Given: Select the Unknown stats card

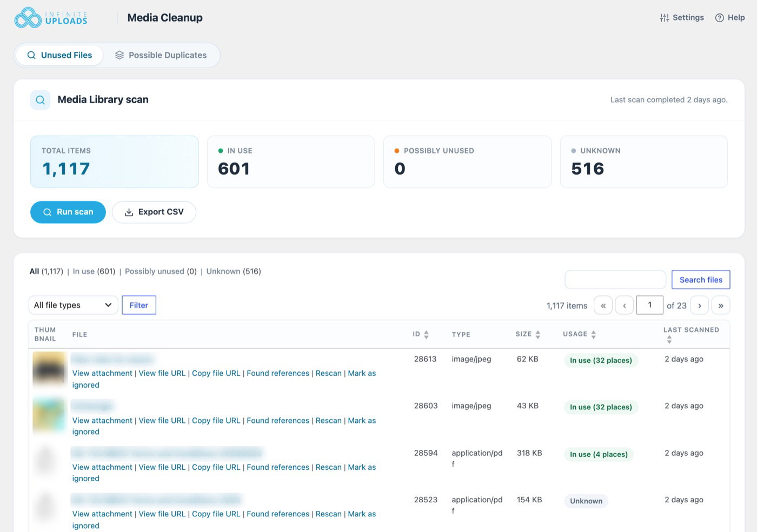Looking at the screenshot, I should pos(644,162).
